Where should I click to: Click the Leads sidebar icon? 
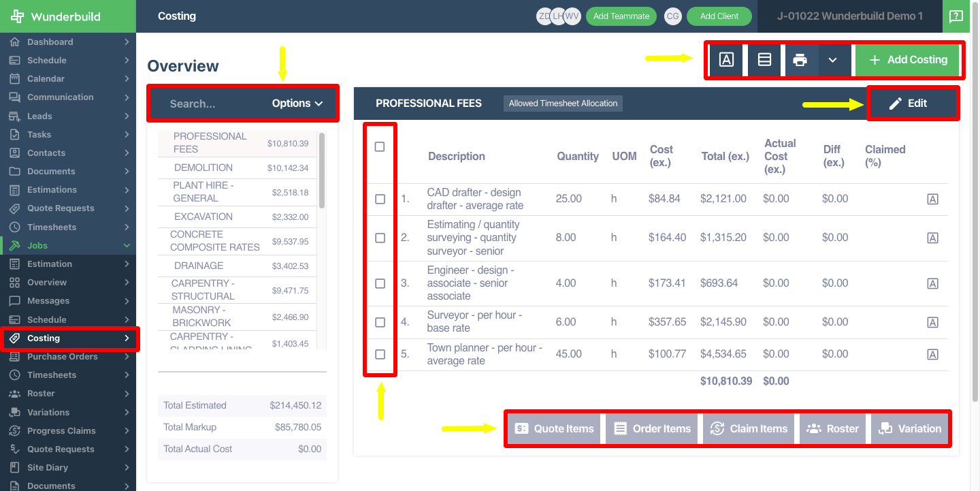pos(14,116)
